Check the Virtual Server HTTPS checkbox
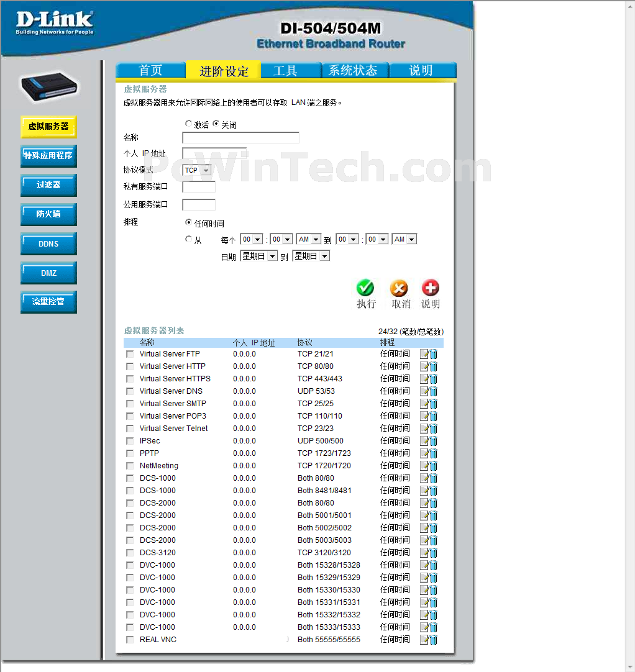Screen dimensions: 635x672 [129, 379]
